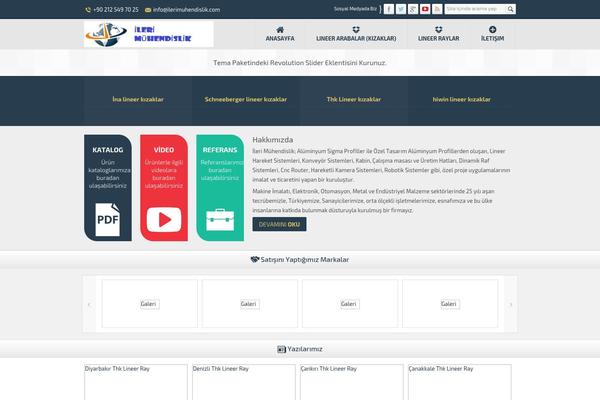Click the icon above Lineer Arabalar

[356, 29]
